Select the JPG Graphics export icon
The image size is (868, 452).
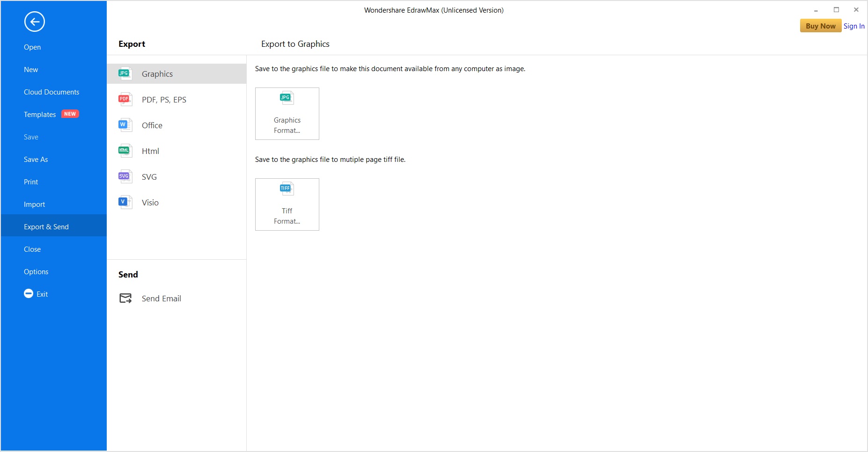coord(124,73)
